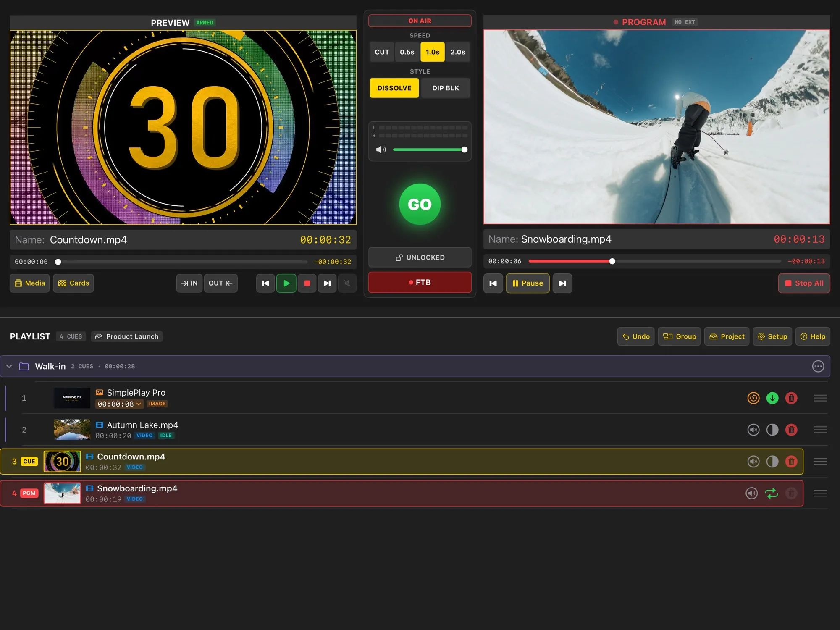Open the Cards panel

(73, 283)
